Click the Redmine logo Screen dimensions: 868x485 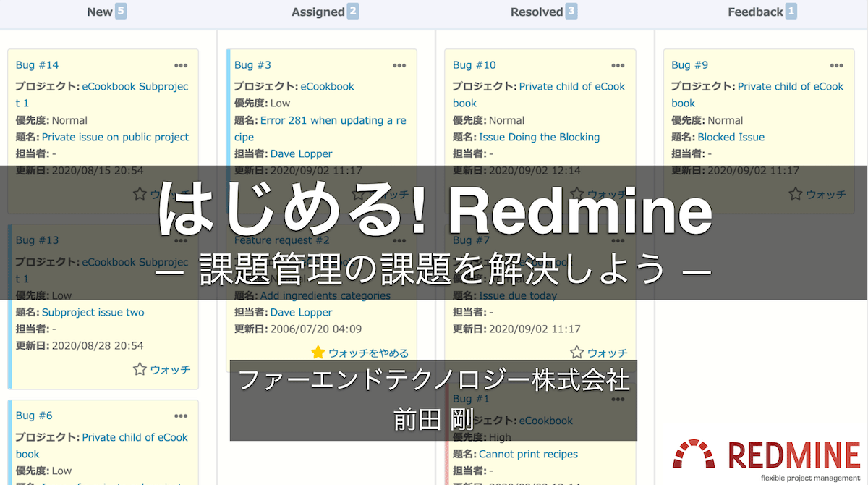coord(767,460)
